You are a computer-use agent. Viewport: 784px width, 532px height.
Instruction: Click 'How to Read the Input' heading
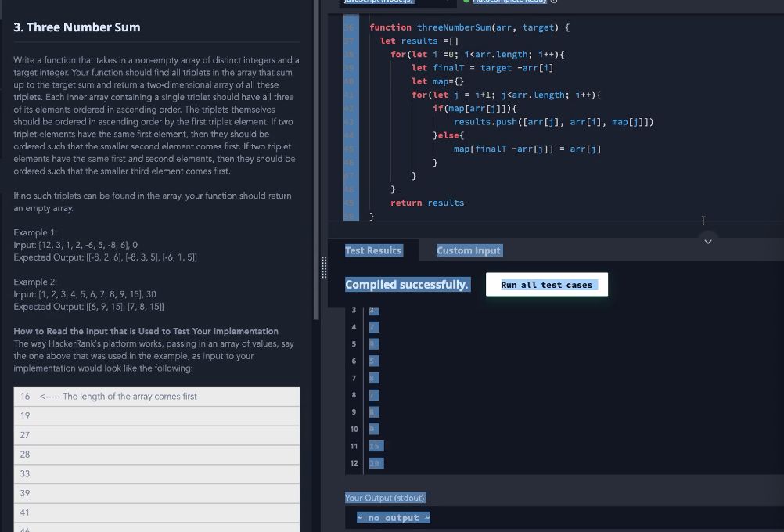click(x=146, y=331)
